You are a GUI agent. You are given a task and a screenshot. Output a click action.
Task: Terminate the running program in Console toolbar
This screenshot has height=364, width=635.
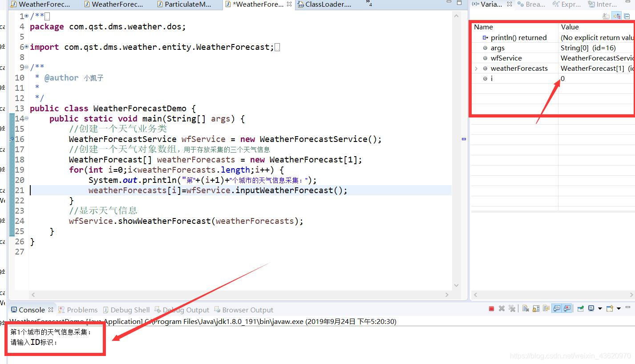pos(491,308)
